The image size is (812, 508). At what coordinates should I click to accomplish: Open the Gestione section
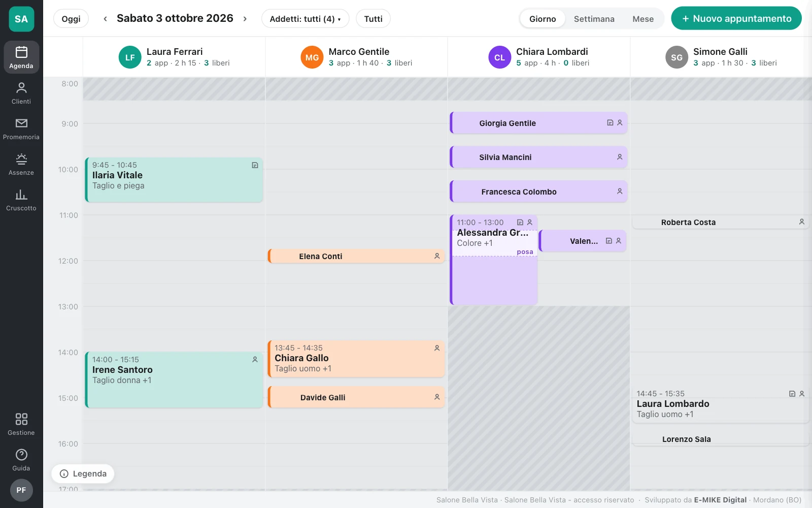click(21, 424)
